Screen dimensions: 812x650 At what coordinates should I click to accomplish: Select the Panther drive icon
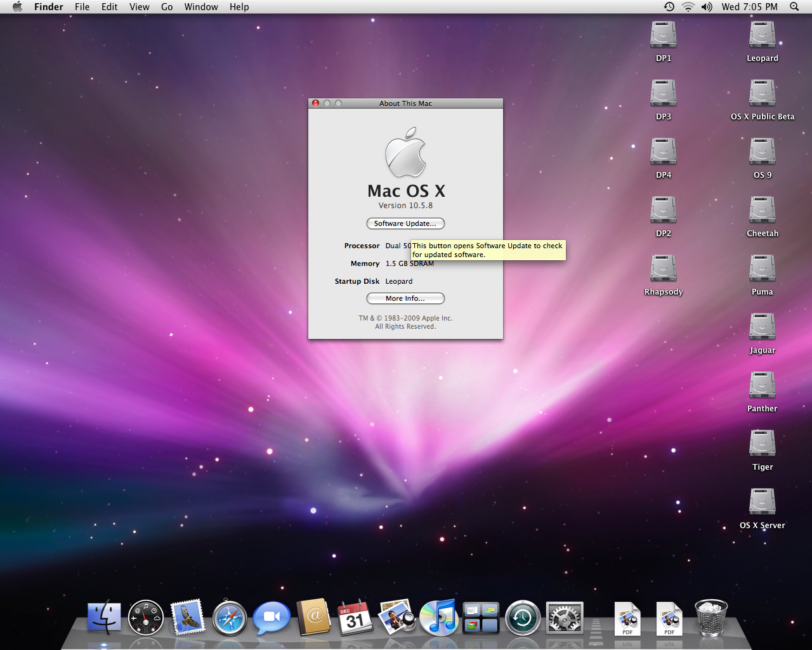(763, 386)
